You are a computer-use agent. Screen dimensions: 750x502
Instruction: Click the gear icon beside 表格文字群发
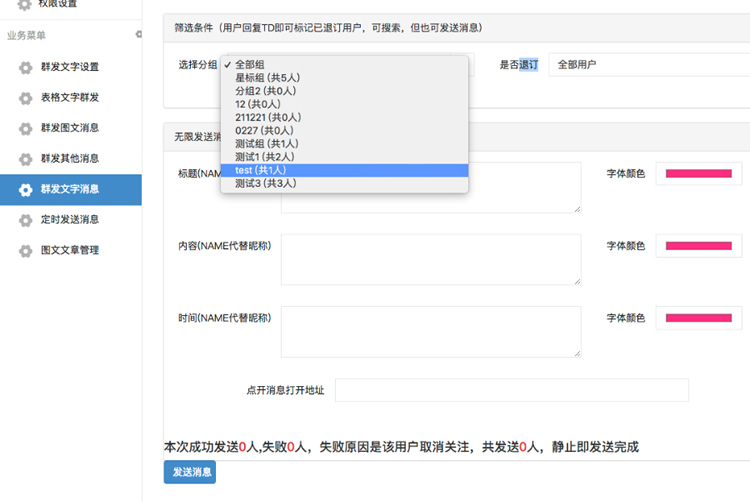tap(25, 98)
